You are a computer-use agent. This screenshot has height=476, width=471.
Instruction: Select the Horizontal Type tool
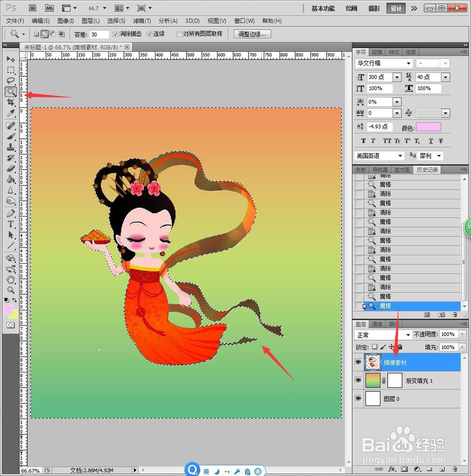pyautogui.click(x=11, y=224)
